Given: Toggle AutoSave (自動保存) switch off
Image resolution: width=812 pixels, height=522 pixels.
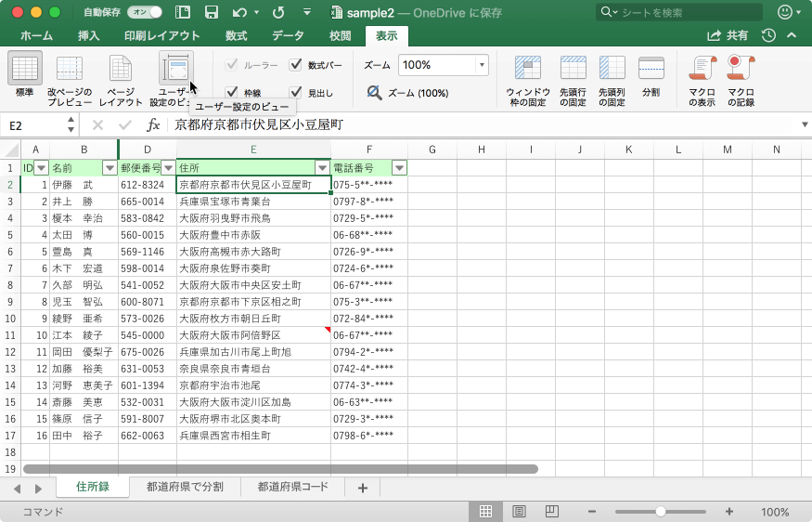Looking at the screenshot, I should click(145, 12).
